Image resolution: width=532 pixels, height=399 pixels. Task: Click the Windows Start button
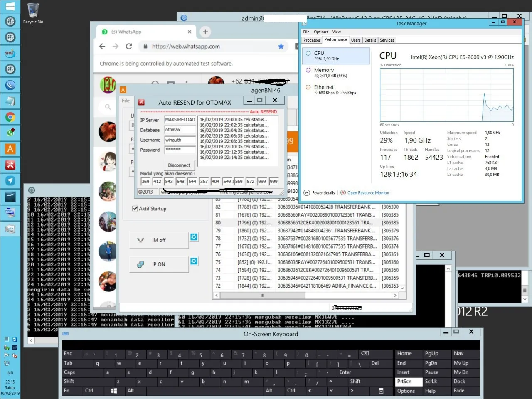coord(10,6)
